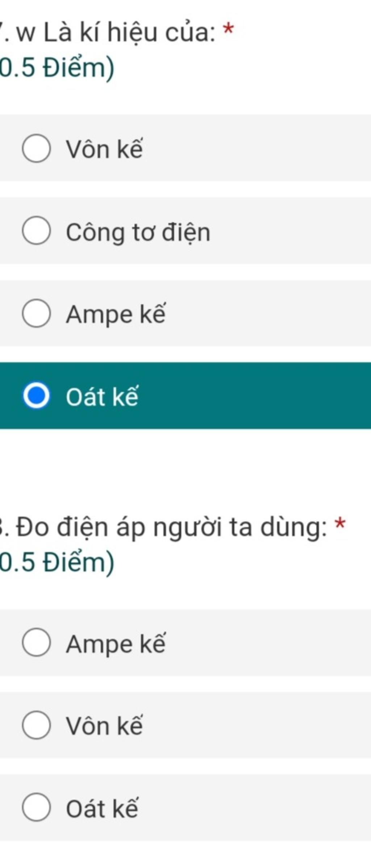Click the 0.5 Điểm text under Đo điện áp
Screen dimensions: 371x868
click(x=57, y=562)
